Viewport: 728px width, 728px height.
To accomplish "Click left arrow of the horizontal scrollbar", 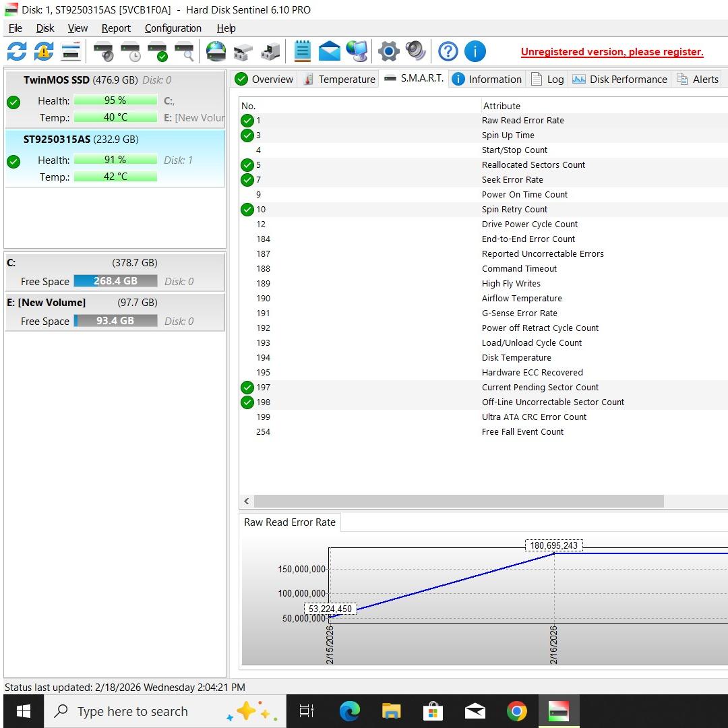I will (247, 501).
